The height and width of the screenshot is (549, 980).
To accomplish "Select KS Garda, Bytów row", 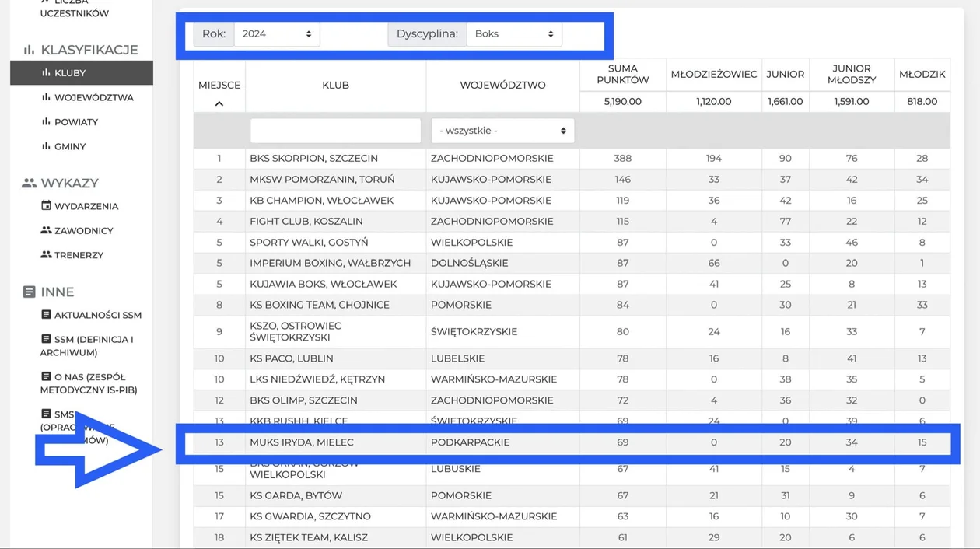I will (572, 496).
